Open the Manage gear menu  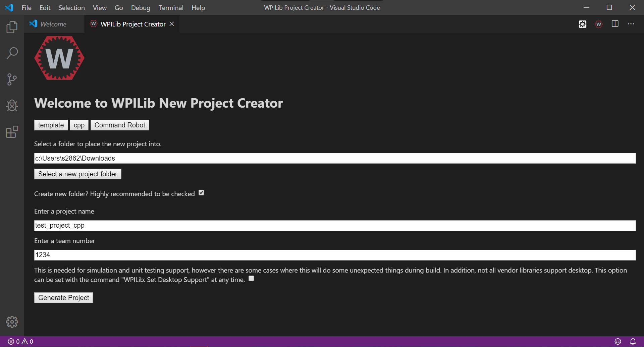[x=12, y=322]
